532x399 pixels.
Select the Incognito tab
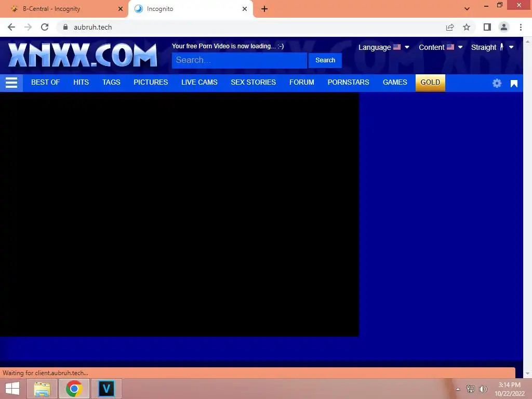point(190,9)
